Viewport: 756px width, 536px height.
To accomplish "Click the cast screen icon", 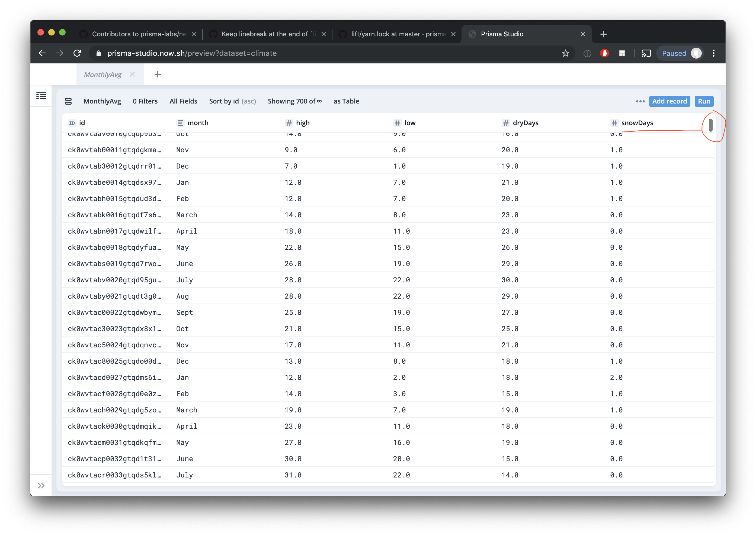I will click(646, 53).
